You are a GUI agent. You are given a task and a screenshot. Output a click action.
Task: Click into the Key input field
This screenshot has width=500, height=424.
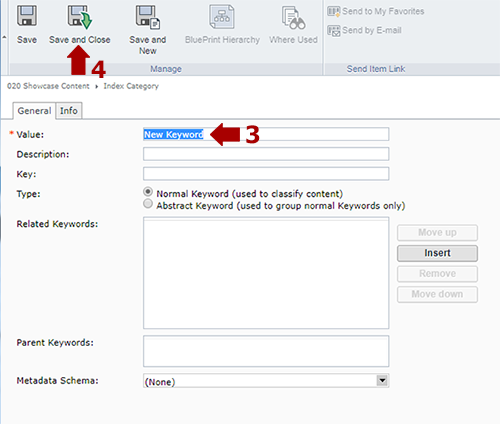pyautogui.click(x=266, y=174)
